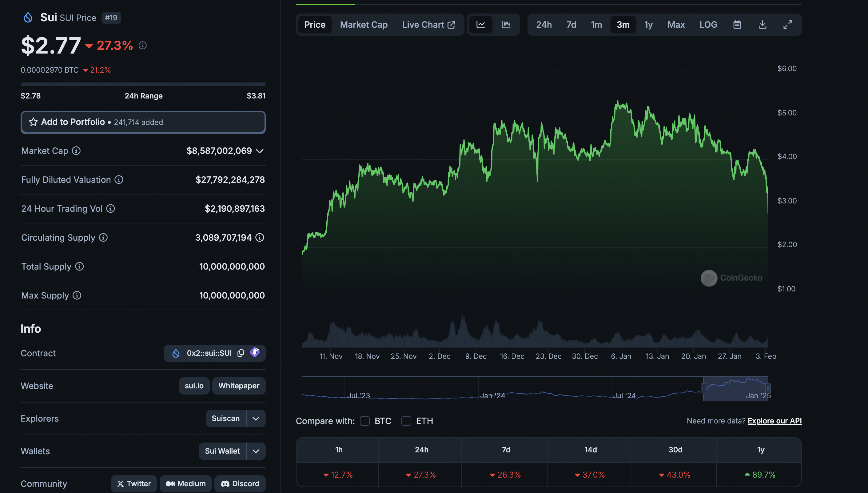Show Max Supply info icon
Viewport: 868px width, 493px height.
point(77,295)
